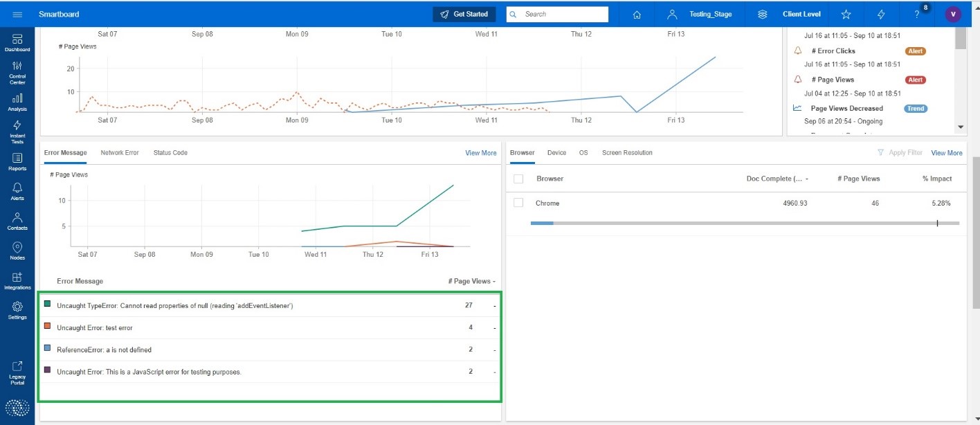
Task: Tick the Browser header select-all checkbox
Action: point(518,179)
